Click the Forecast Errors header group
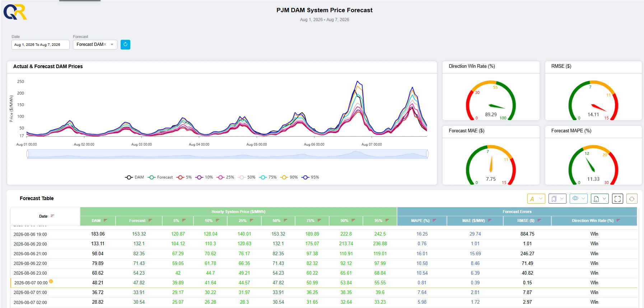The width and height of the screenshot is (644, 308). [517, 212]
